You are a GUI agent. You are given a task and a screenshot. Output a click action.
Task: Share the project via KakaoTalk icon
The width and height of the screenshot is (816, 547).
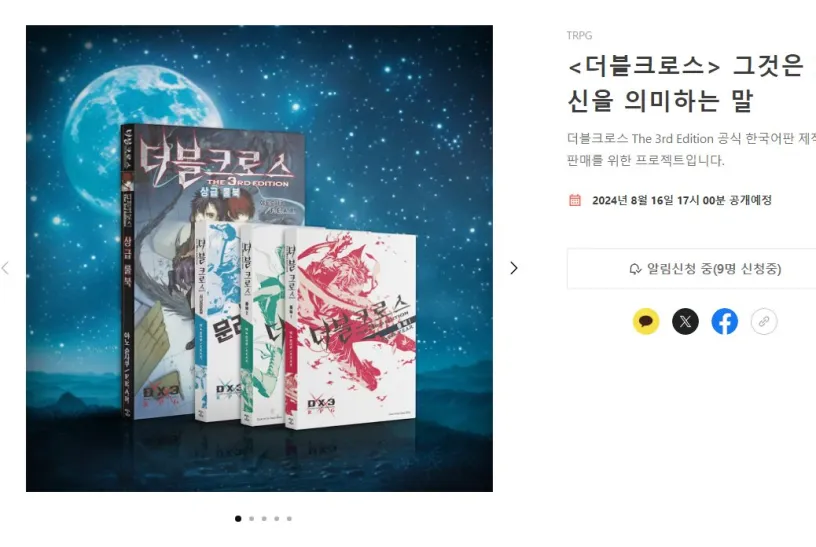[646, 321]
